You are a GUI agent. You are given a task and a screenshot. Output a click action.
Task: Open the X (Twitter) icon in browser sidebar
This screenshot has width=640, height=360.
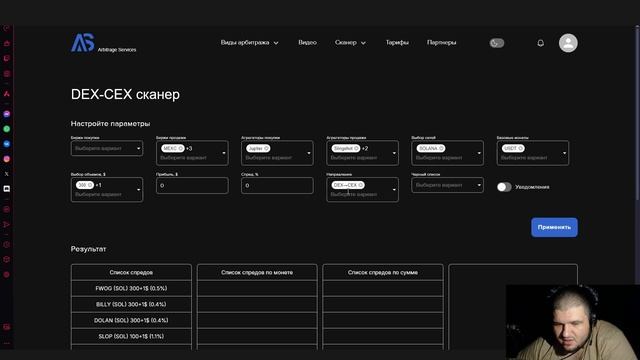[7, 174]
